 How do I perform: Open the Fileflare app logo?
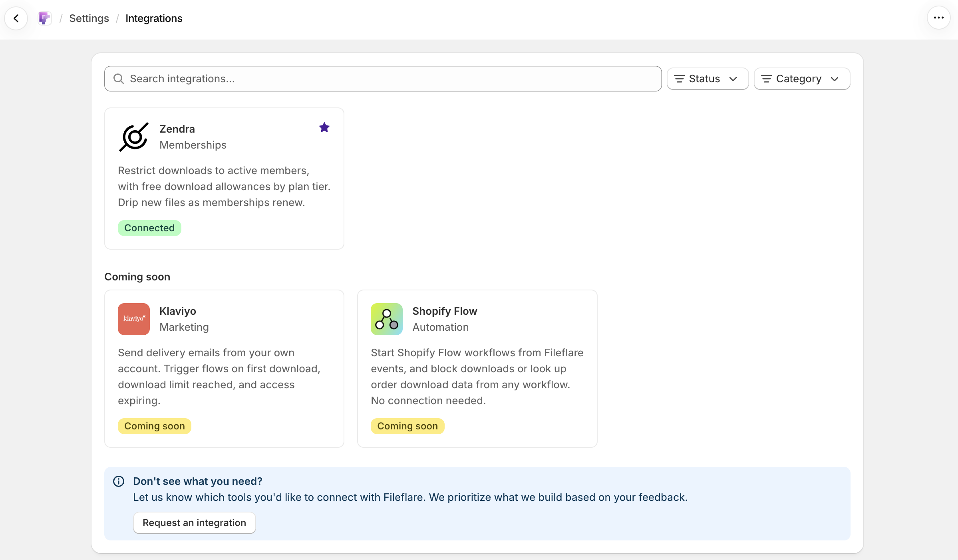click(44, 18)
